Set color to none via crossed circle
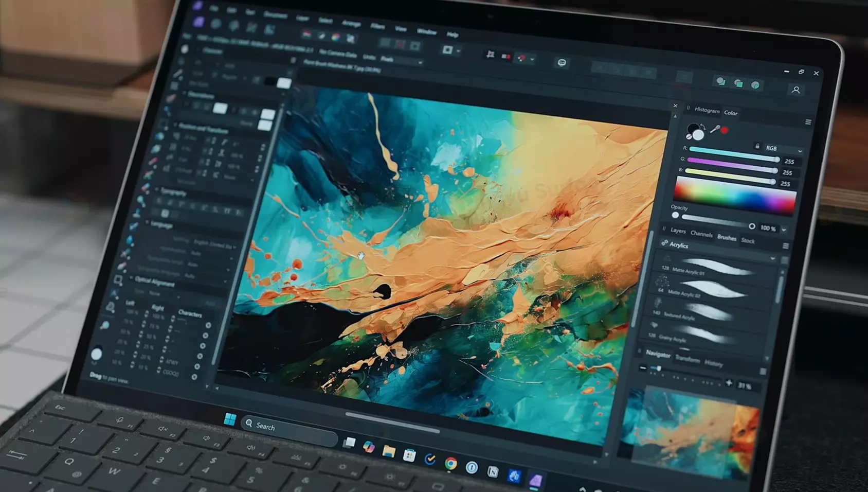868x492 pixels. coord(689,137)
